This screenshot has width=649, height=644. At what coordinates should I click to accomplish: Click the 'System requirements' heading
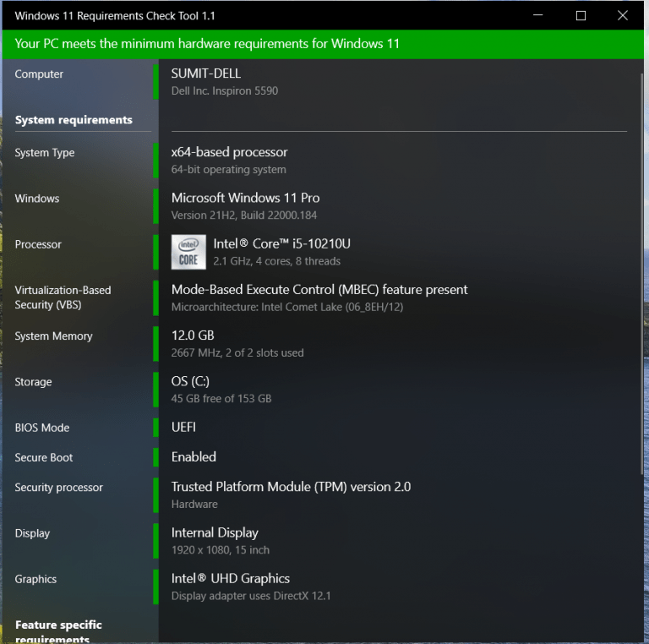[x=74, y=120]
